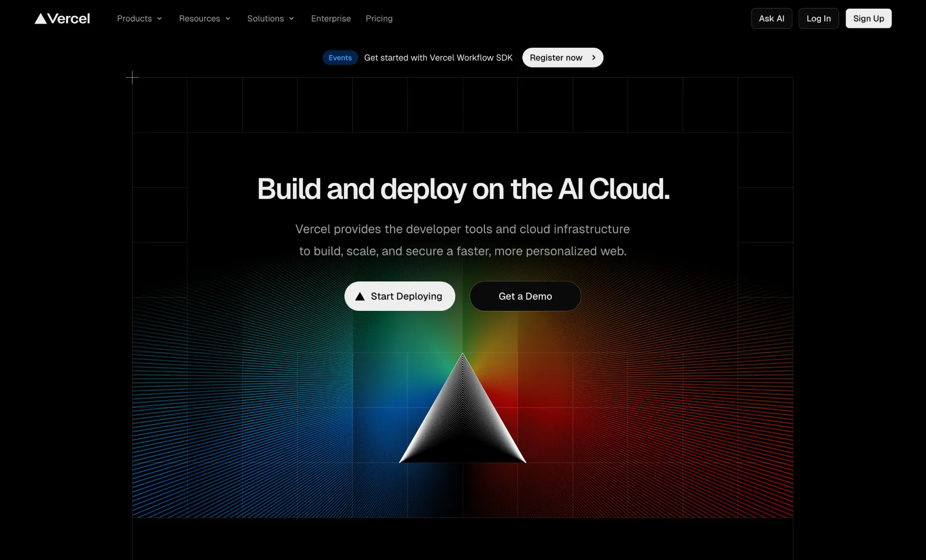Navigate to the Enterprise page
926x560 pixels.
tap(330, 19)
